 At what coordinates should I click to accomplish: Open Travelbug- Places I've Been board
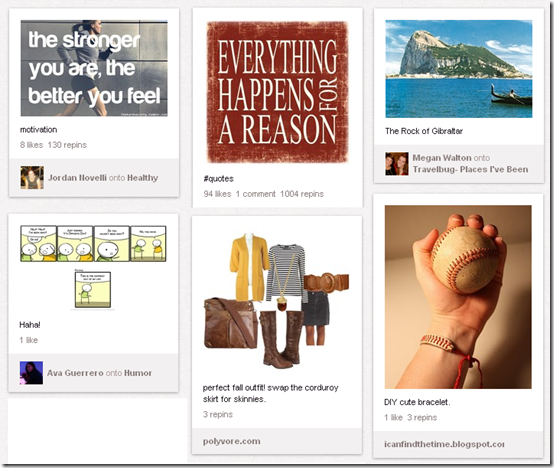(x=470, y=169)
